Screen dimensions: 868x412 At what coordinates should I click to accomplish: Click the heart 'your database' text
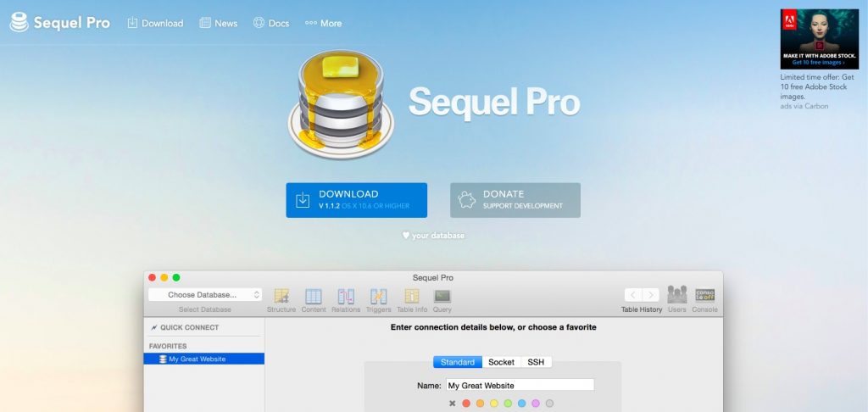pos(433,236)
